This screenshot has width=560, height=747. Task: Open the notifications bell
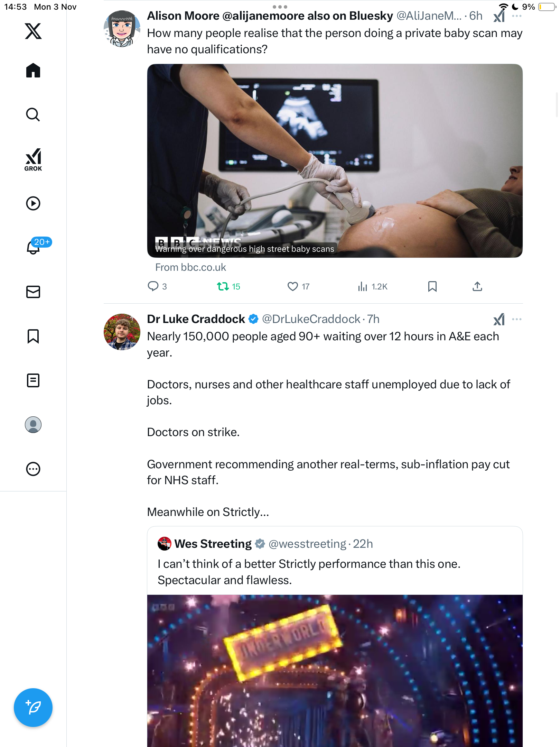34,247
